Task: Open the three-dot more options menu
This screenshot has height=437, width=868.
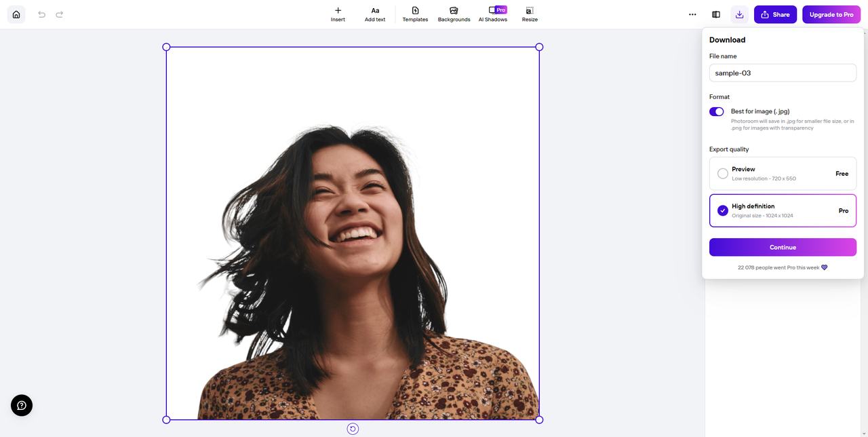Action: [x=692, y=14]
